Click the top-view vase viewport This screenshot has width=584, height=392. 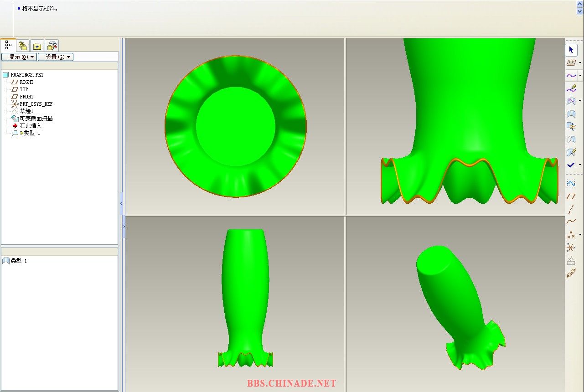pos(235,126)
